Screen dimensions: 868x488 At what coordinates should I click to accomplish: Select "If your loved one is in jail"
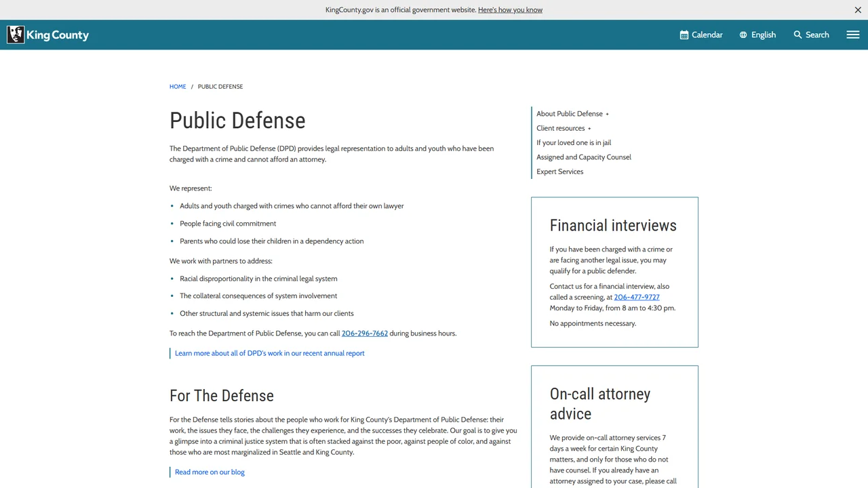pos(574,142)
